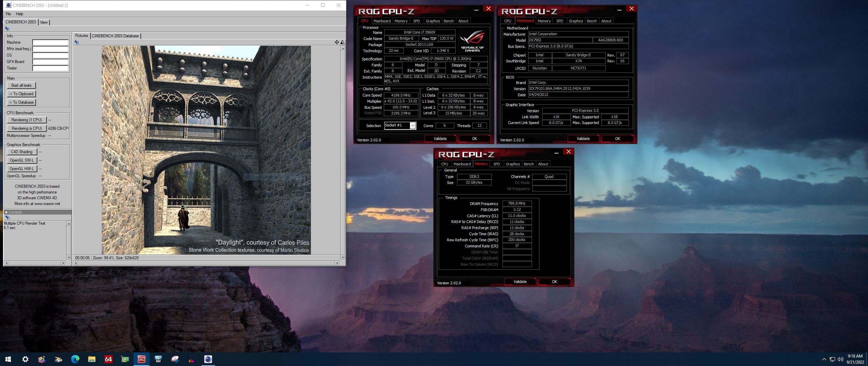Screen dimensions: 868x366
Task: Click into the OS input field
Action: 51,55
